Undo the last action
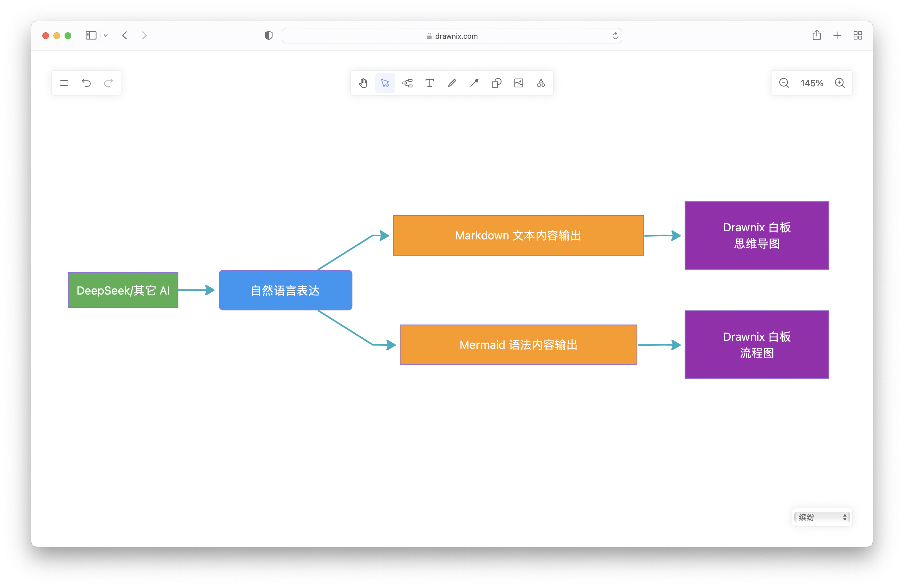Image resolution: width=904 pixels, height=588 pixels. pyautogui.click(x=86, y=83)
